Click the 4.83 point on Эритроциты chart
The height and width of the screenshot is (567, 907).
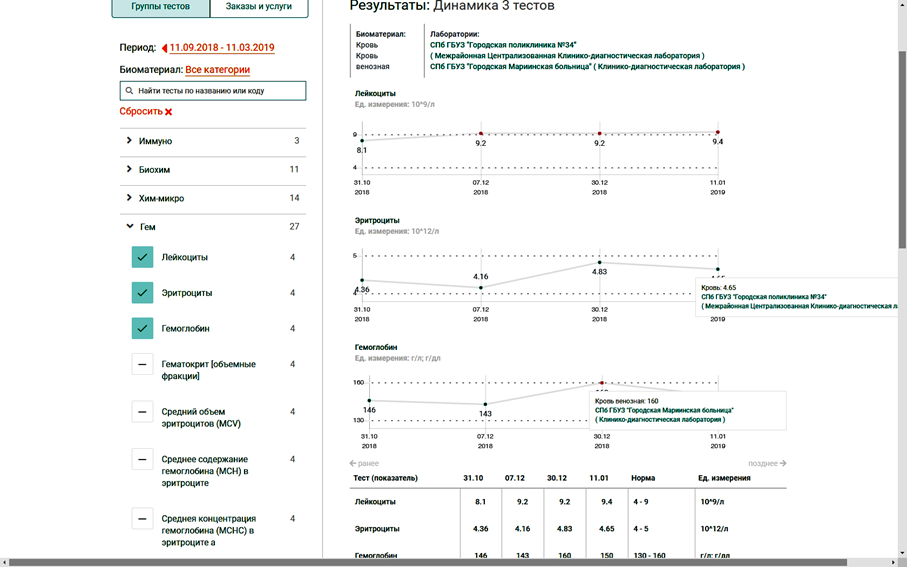599,263
